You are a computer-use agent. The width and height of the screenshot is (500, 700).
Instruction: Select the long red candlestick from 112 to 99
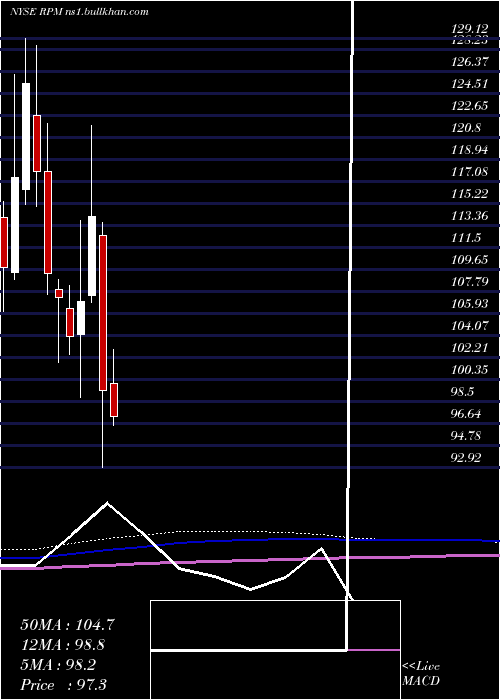[x=103, y=313]
